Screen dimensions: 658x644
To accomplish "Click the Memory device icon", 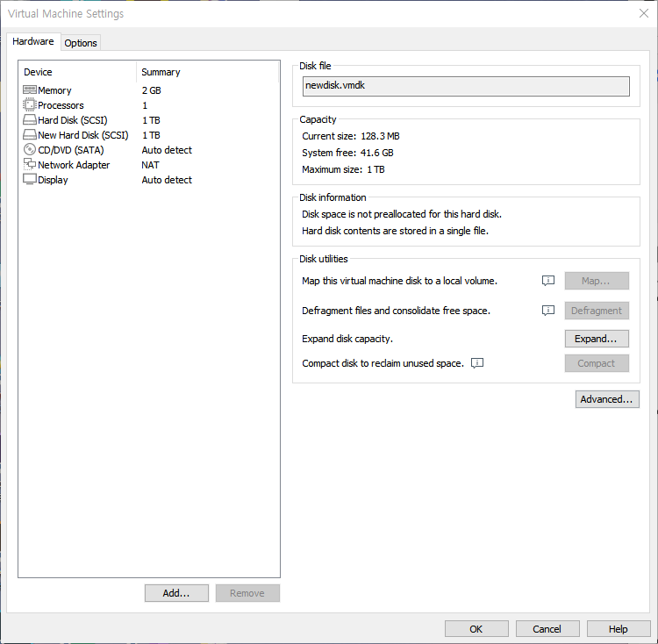I will tap(29, 89).
